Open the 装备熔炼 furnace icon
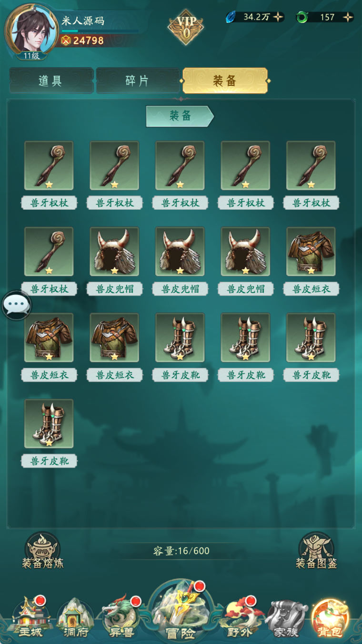362x644 pixels. pyautogui.click(x=42, y=551)
